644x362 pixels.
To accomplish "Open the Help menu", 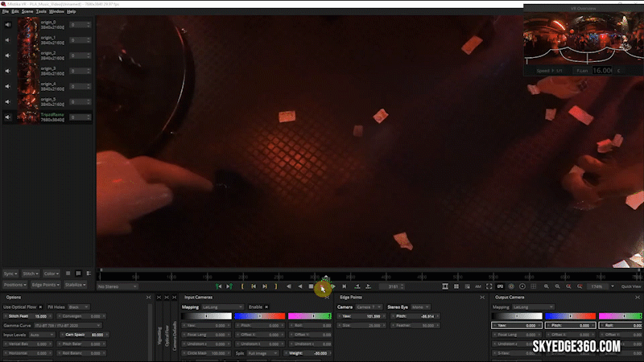I will tap(71, 11).
